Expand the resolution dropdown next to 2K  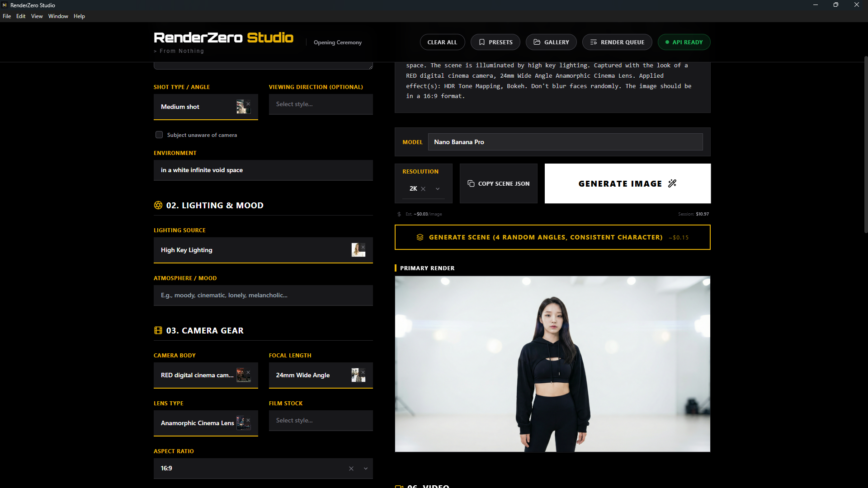pyautogui.click(x=437, y=189)
